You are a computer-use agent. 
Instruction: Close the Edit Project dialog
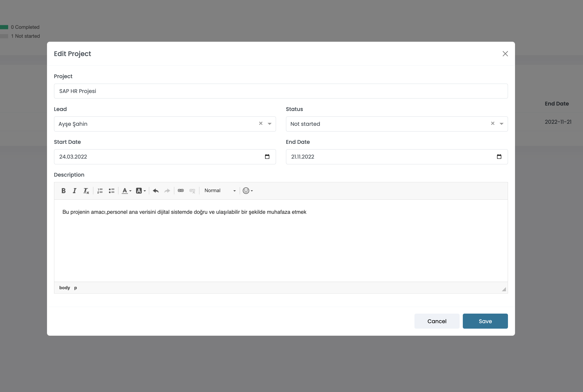[505, 54]
